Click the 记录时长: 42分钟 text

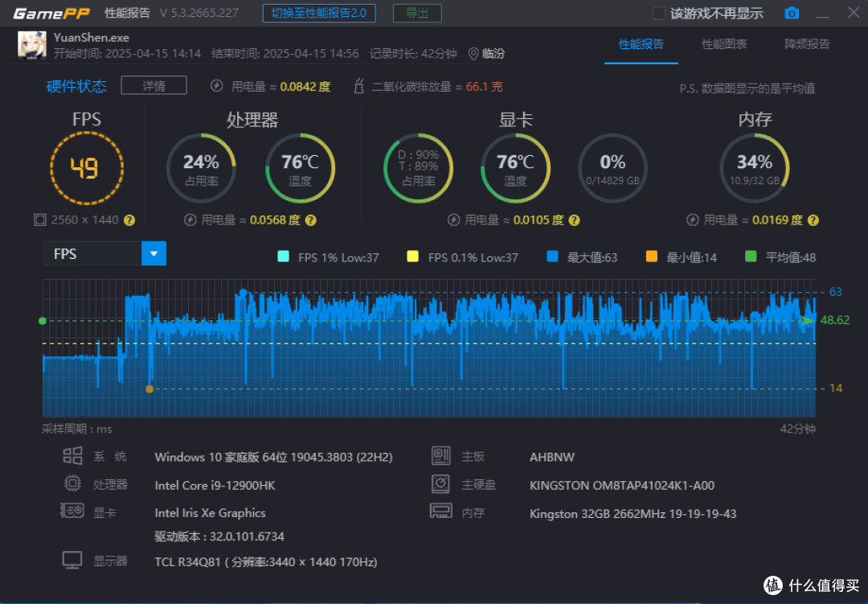pos(413,54)
